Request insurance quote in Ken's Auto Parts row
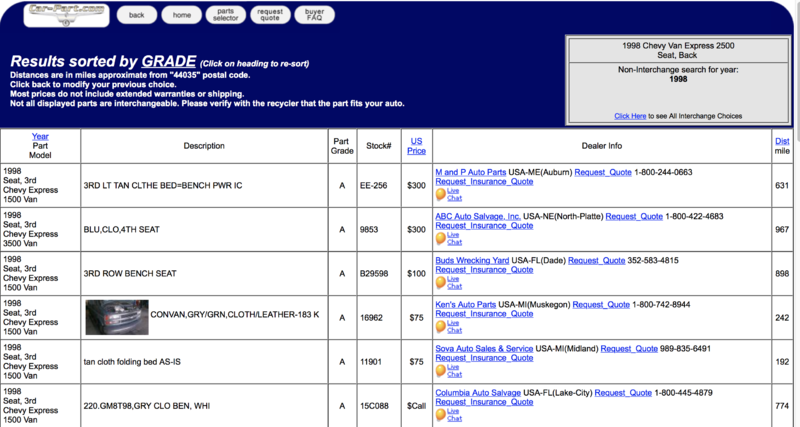Viewport: 800px width, 427px height. coord(484,314)
